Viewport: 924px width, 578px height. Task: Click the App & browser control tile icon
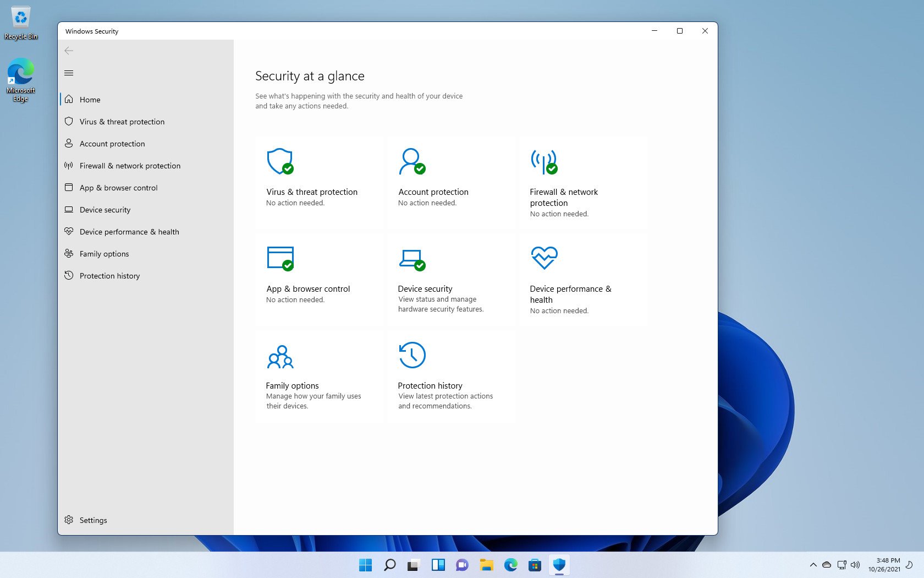(x=280, y=258)
